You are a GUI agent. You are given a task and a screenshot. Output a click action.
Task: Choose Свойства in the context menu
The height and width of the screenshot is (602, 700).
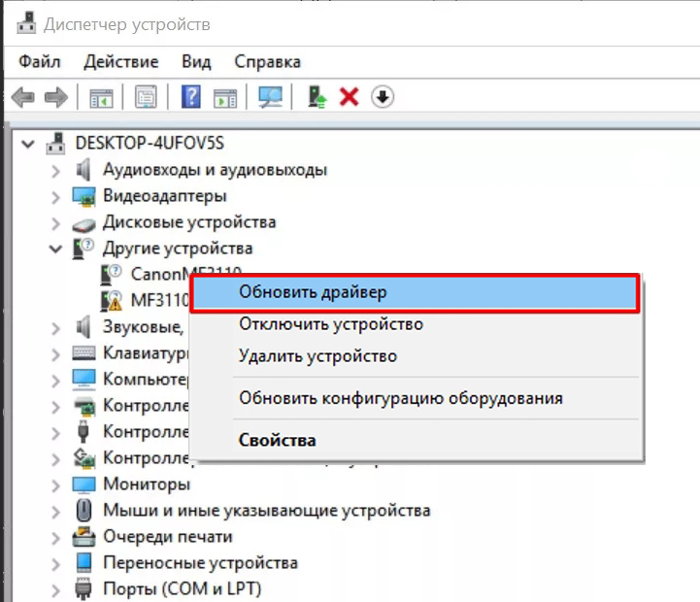[x=277, y=440]
